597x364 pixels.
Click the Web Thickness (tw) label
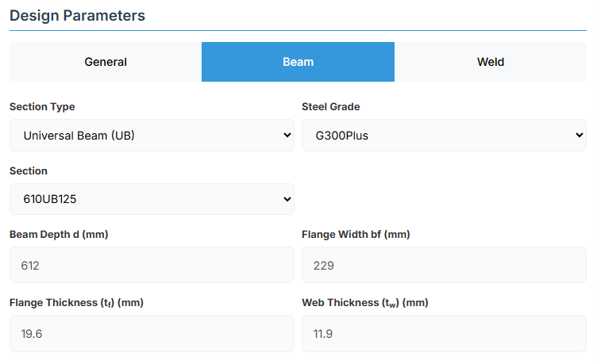click(x=363, y=303)
